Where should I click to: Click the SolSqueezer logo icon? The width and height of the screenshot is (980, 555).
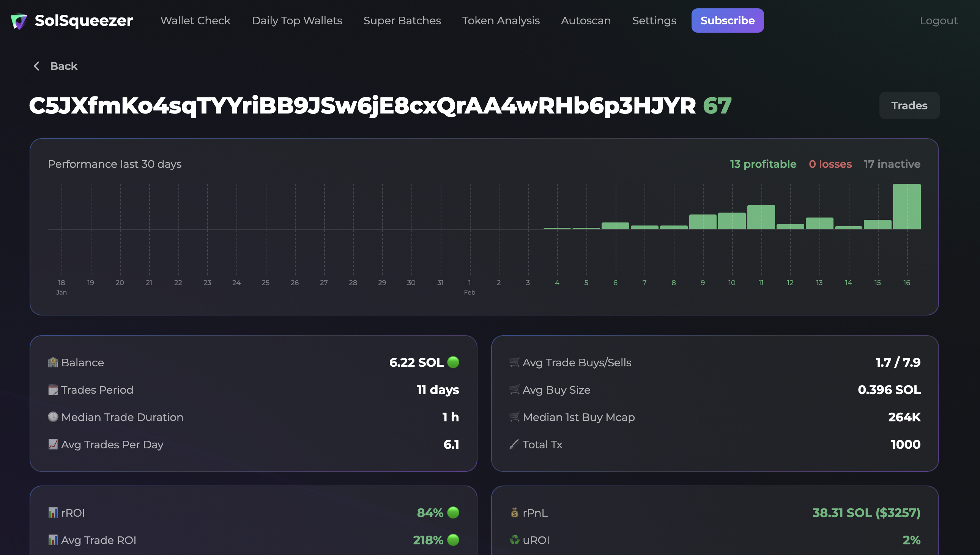19,20
